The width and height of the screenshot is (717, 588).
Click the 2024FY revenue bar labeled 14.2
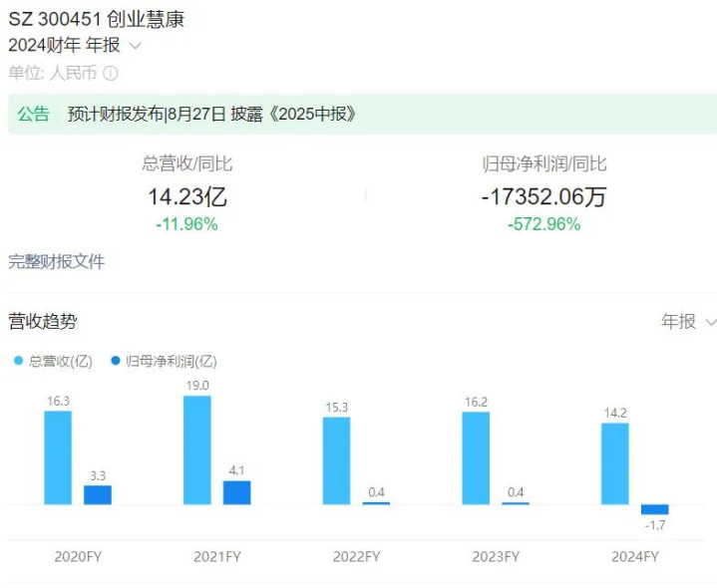(615, 464)
